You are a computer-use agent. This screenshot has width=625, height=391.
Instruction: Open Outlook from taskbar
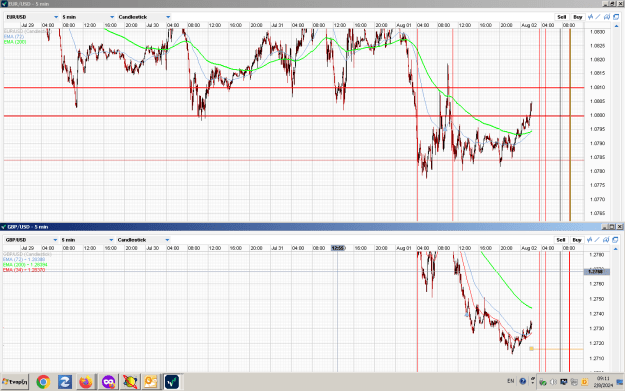pyautogui.click(x=151, y=382)
